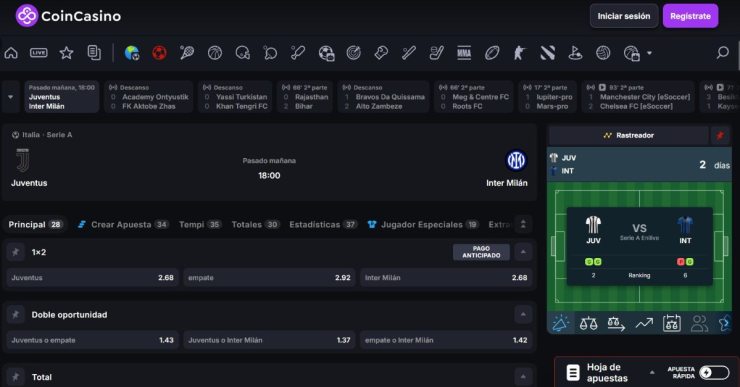Open the search magnifier icon
This screenshot has width=740, height=387.
(x=723, y=52)
